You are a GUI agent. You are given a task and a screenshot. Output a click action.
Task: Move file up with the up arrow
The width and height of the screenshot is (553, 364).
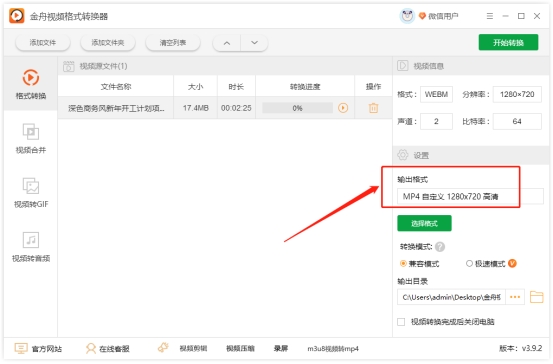[227, 43]
